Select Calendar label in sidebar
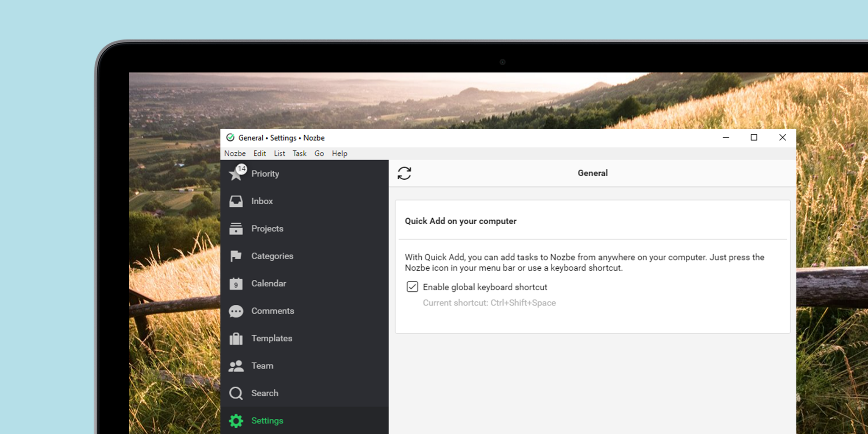 coord(269,284)
